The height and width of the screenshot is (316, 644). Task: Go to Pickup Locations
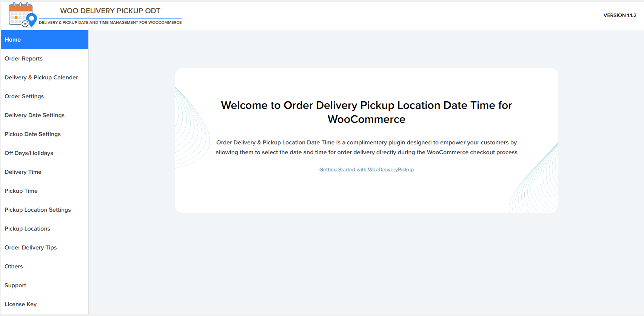(x=27, y=229)
